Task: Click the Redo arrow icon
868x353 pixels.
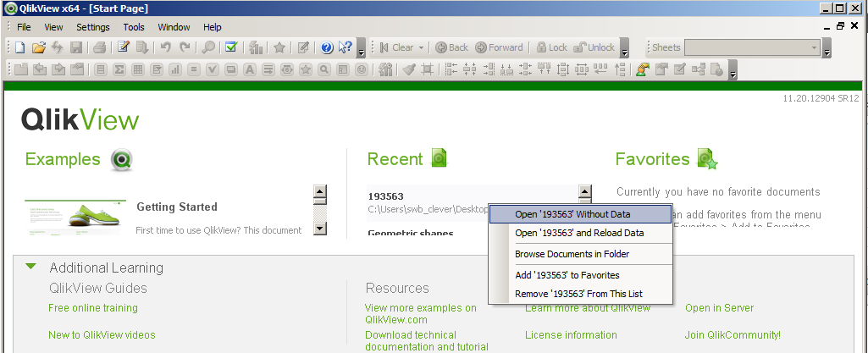Action: 185,47
